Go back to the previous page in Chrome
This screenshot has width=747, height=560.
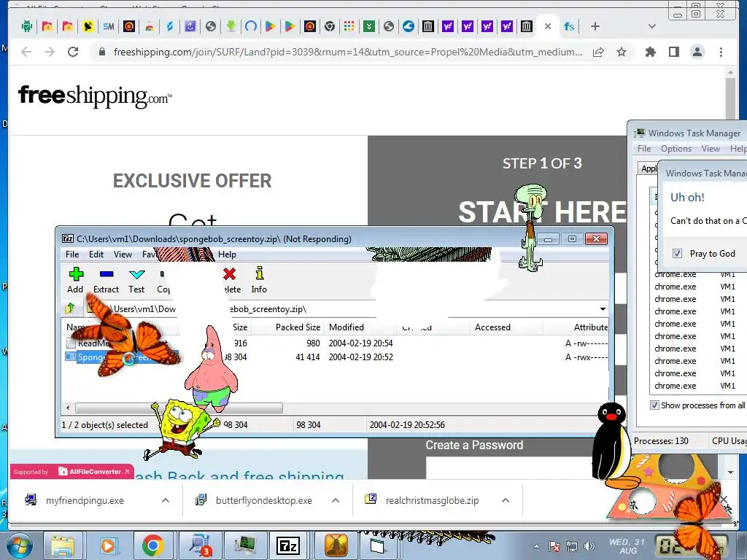(26, 52)
